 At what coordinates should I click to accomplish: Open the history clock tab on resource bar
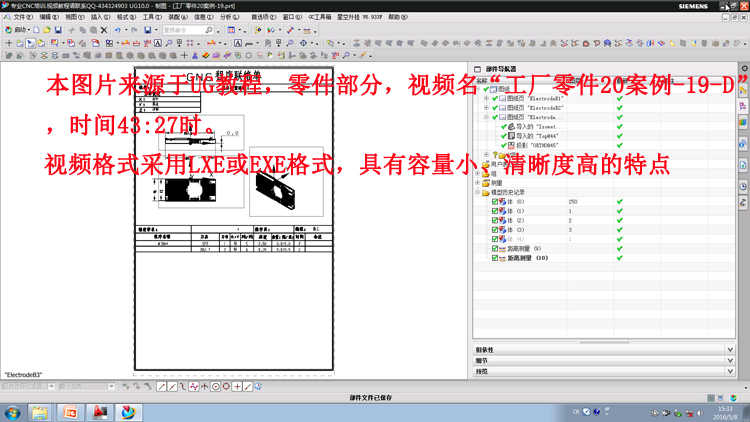click(x=743, y=187)
